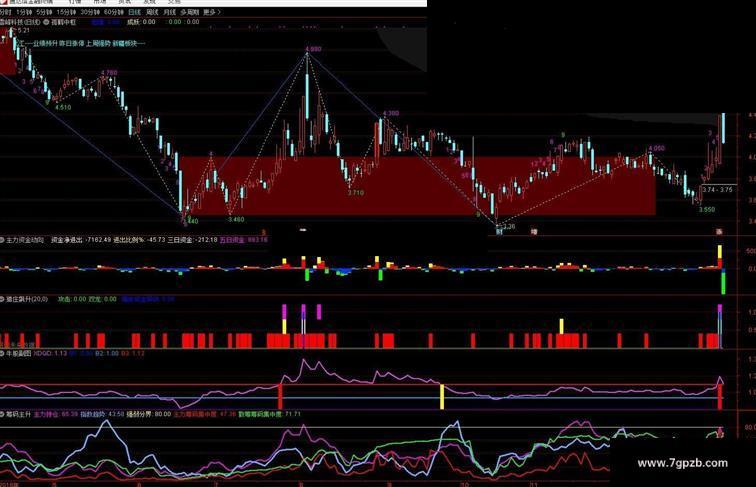The image size is (756, 487).
Task: Click the 4.380 price label
Action: [x=391, y=113]
